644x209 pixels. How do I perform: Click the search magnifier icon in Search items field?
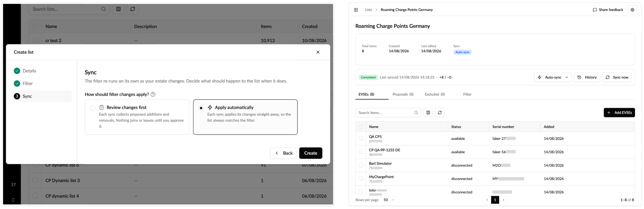416,113
